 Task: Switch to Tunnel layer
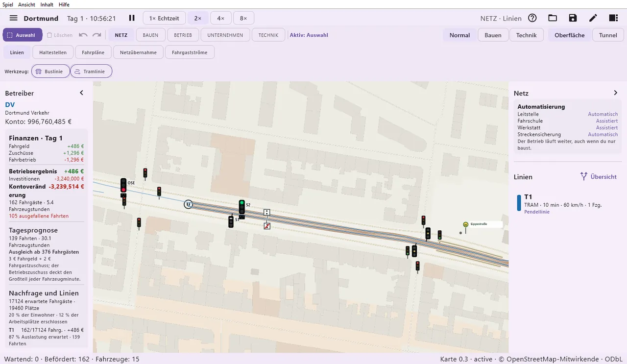[608, 35]
